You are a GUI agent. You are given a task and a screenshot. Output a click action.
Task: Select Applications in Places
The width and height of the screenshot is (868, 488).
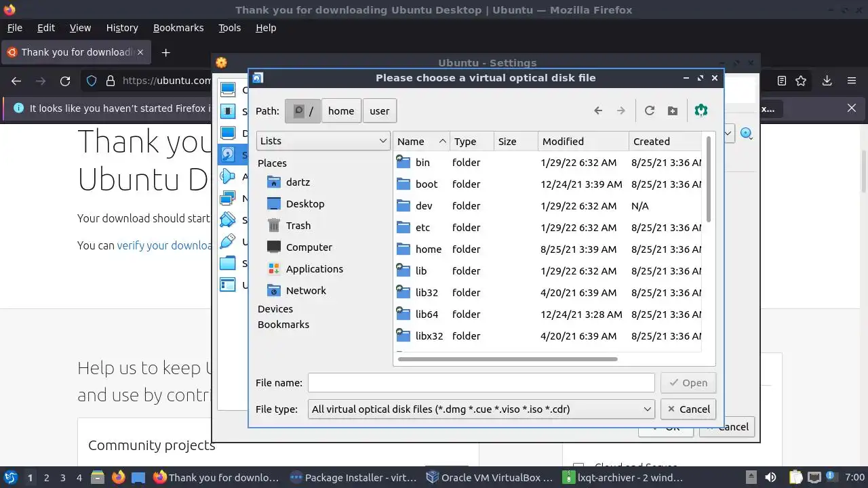coord(315,269)
